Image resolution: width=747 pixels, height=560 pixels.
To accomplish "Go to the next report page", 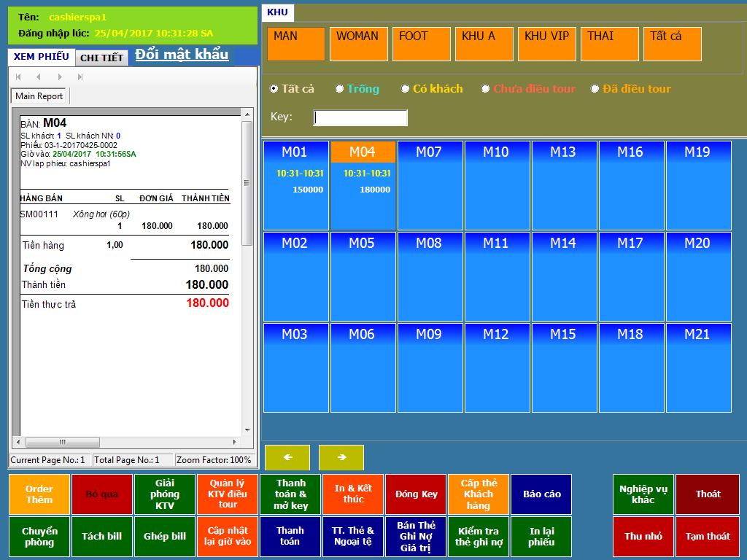I will [60, 77].
